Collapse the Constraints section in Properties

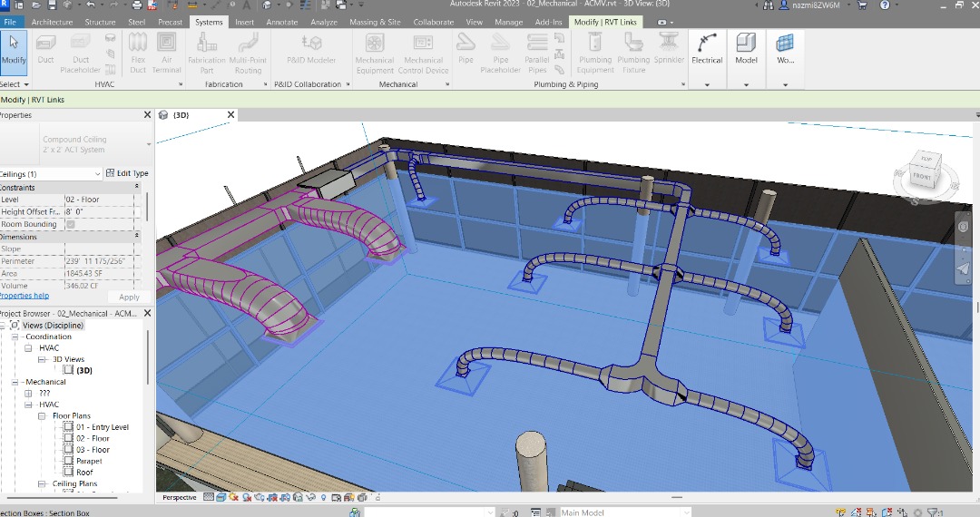(x=137, y=188)
